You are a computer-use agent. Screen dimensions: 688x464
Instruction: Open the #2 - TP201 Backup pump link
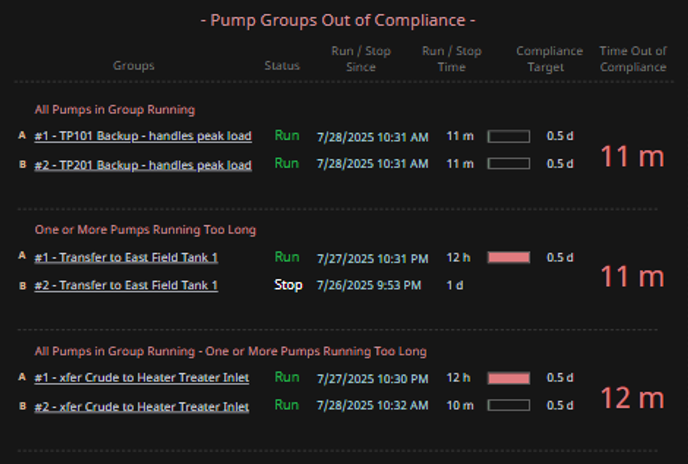point(142,164)
